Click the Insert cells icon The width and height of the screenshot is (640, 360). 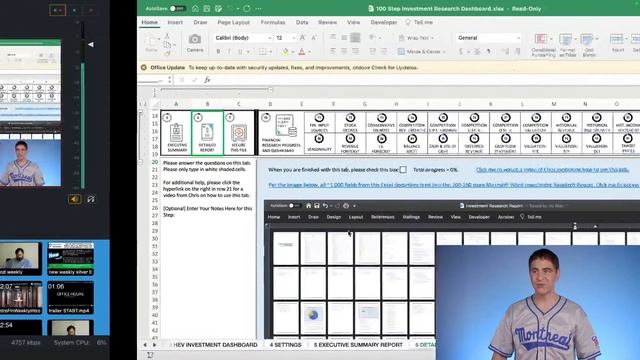point(617,43)
